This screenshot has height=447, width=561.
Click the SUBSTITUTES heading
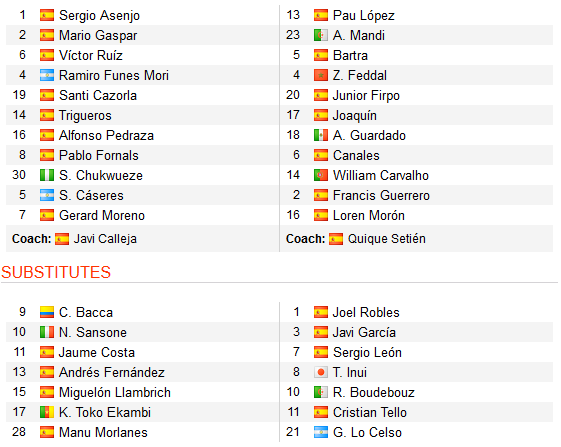click(56, 272)
